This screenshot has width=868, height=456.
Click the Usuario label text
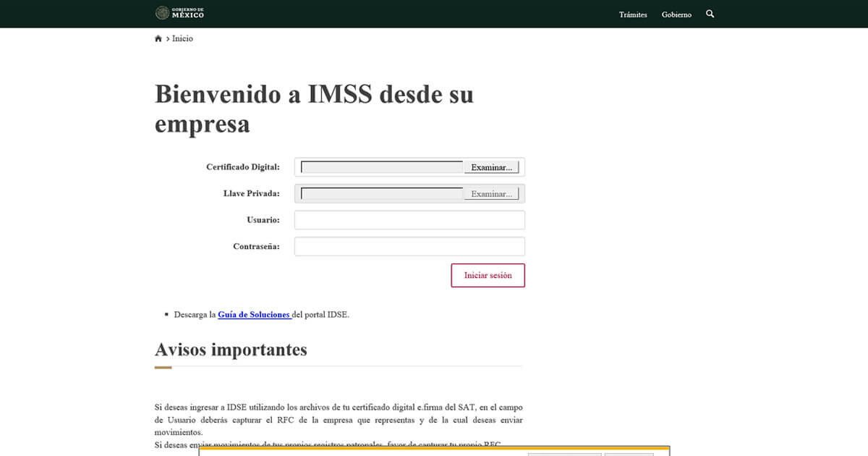point(263,220)
